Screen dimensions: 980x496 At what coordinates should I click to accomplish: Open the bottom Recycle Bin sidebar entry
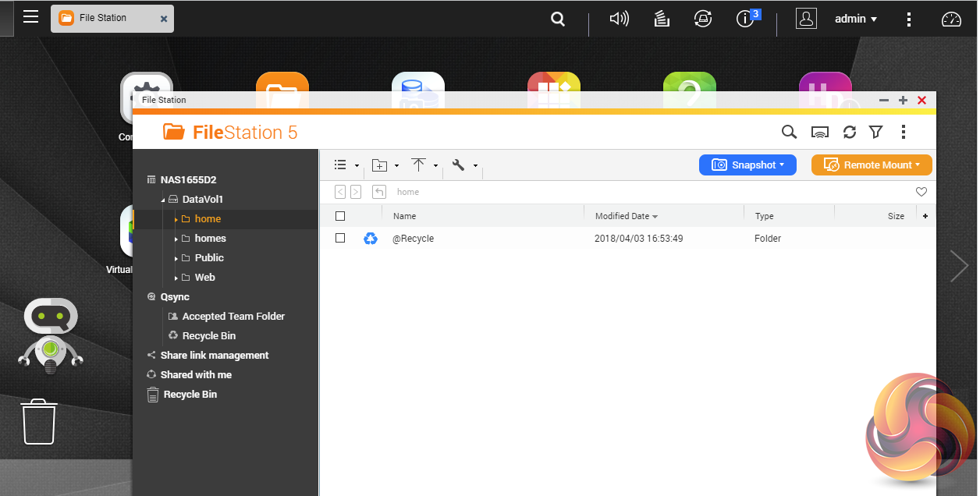click(190, 395)
